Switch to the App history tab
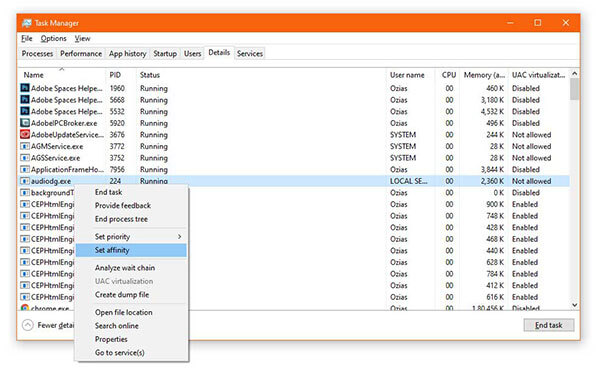Screen dimensions: 600x368 click(x=127, y=54)
